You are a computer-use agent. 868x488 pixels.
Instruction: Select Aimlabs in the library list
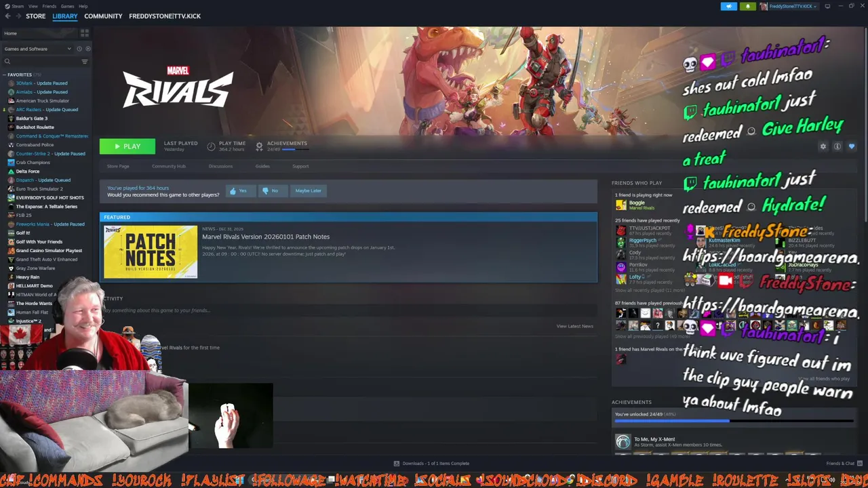click(42, 92)
